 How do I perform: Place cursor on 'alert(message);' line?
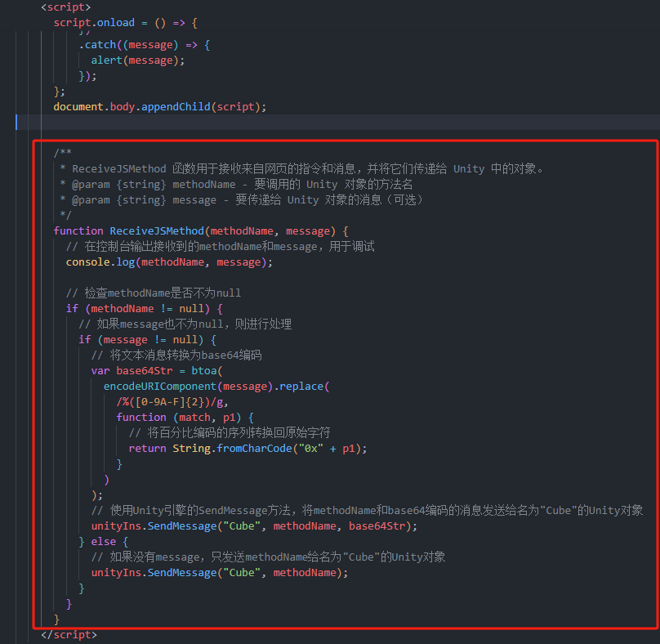point(138,60)
